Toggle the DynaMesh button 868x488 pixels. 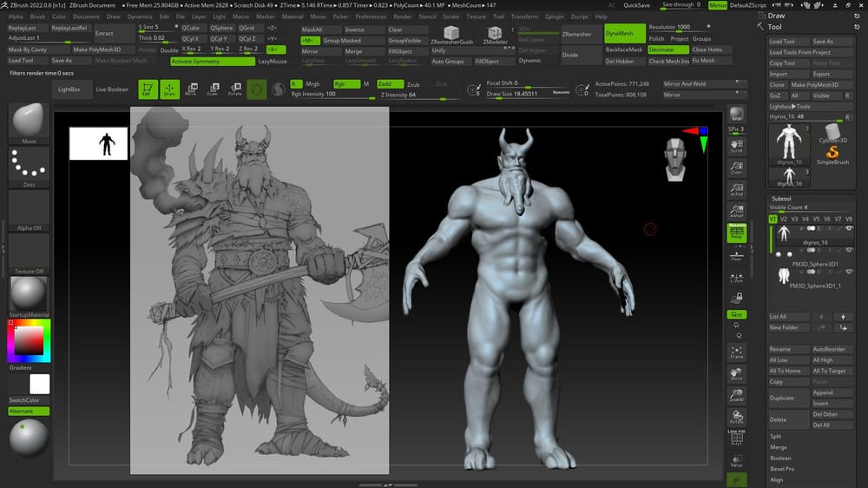[x=624, y=33]
